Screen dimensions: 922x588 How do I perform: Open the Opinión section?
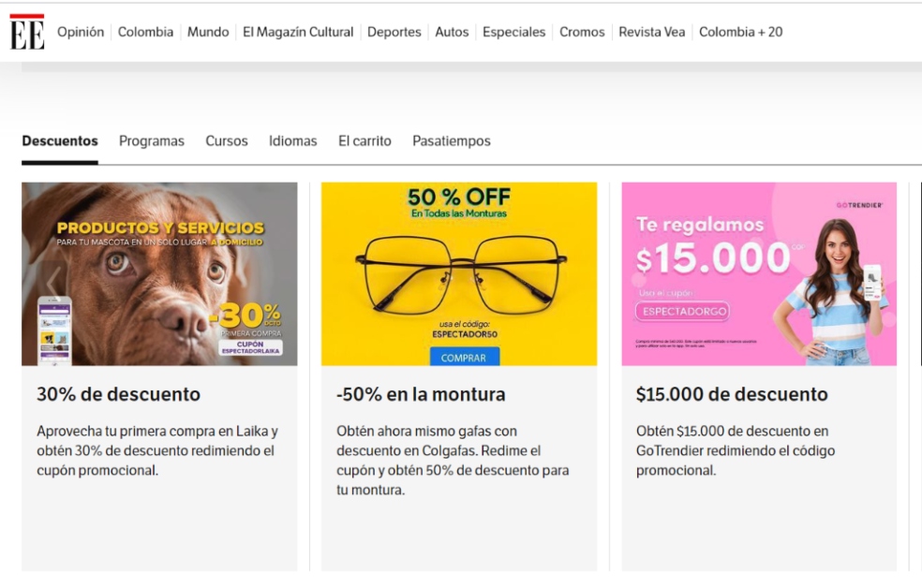[x=81, y=32]
